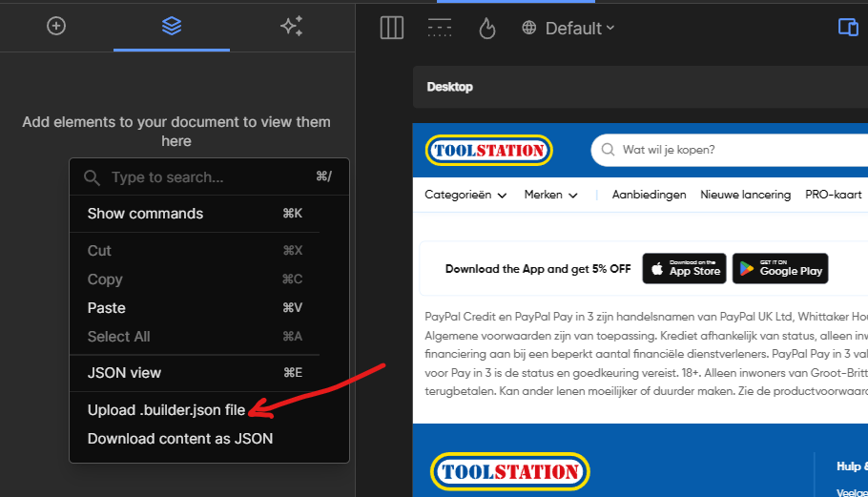Screen dimensions: 868x497
Task: Click the Google Play download button
Action: [x=779, y=269]
